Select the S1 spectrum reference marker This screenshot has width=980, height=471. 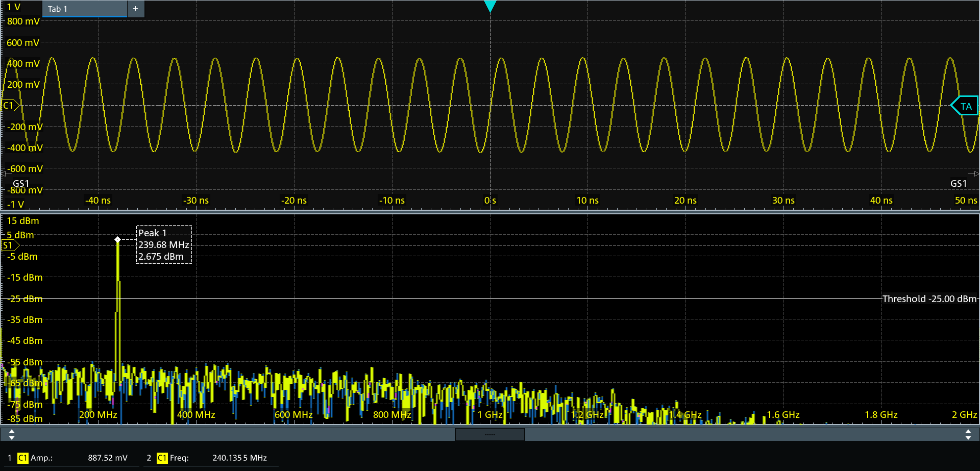click(x=10, y=245)
